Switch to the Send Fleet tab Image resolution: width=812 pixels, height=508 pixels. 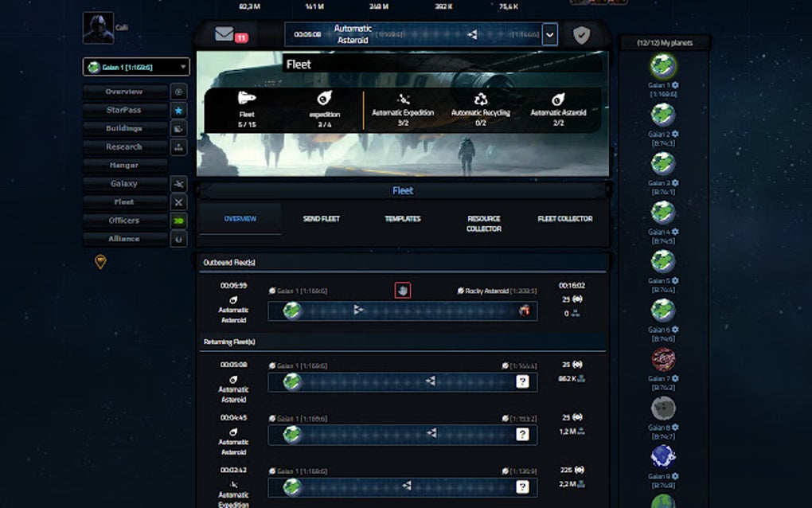(321, 219)
